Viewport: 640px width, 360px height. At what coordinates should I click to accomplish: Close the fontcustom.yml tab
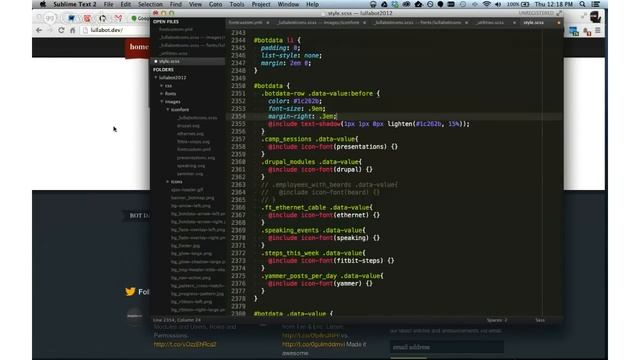coord(268,23)
